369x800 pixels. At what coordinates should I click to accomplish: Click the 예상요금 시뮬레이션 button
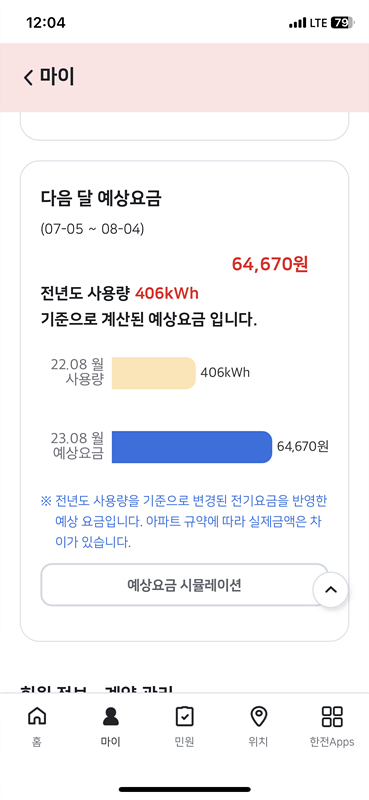pos(184,585)
